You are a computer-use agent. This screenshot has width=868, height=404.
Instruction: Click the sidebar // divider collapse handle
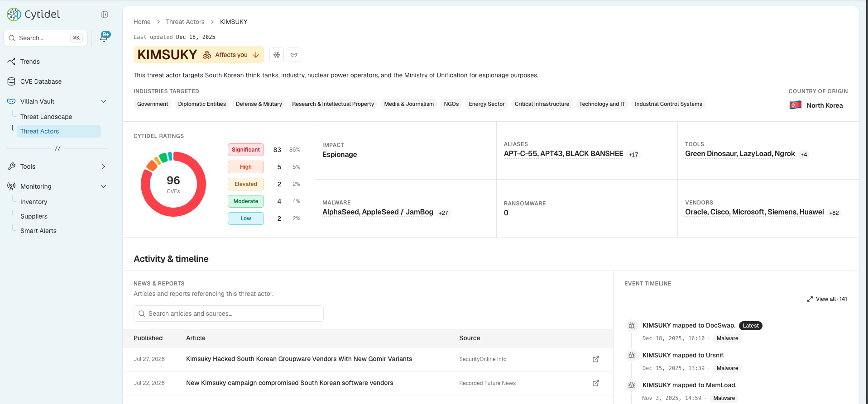[58, 148]
